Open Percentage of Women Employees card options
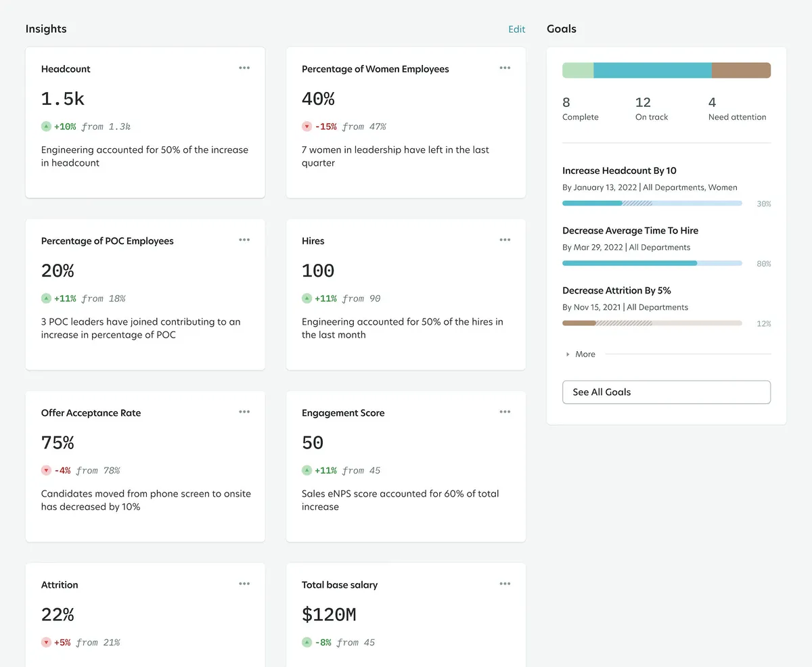812x667 pixels. click(505, 68)
